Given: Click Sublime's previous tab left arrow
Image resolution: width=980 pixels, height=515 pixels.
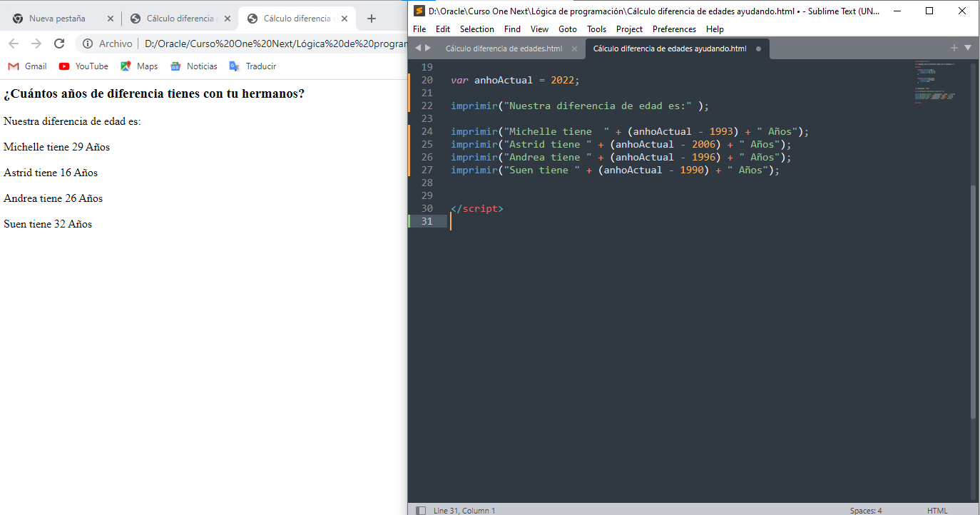Looking at the screenshot, I should 418,48.
